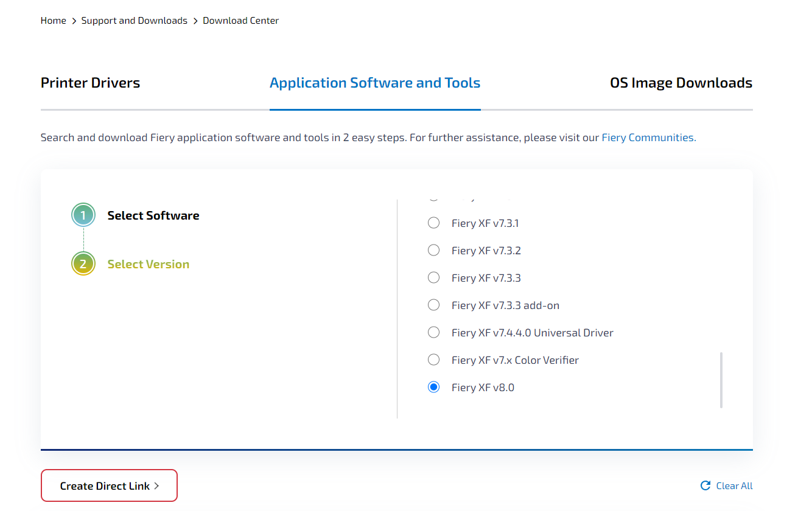This screenshot has width=812, height=511.
Task: Choose Fiery XF v7.4.4.0 Universal Driver
Action: click(x=433, y=333)
